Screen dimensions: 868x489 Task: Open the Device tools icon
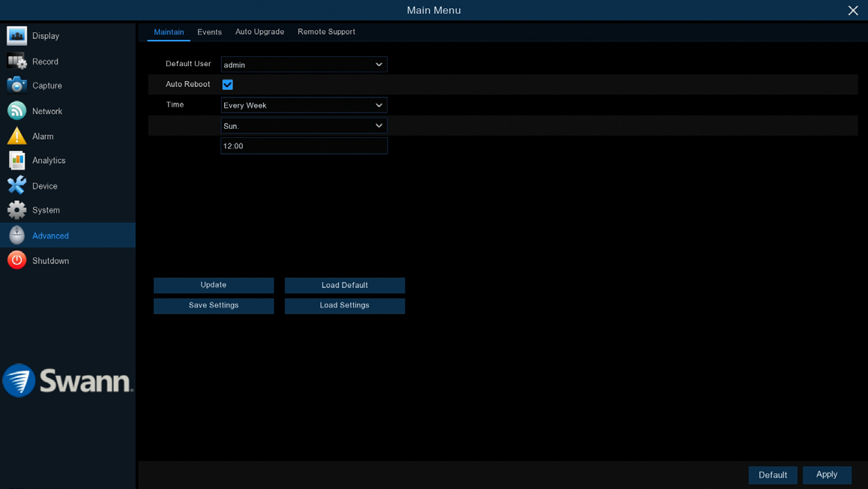pyautogui.click(x=16, y=185)
